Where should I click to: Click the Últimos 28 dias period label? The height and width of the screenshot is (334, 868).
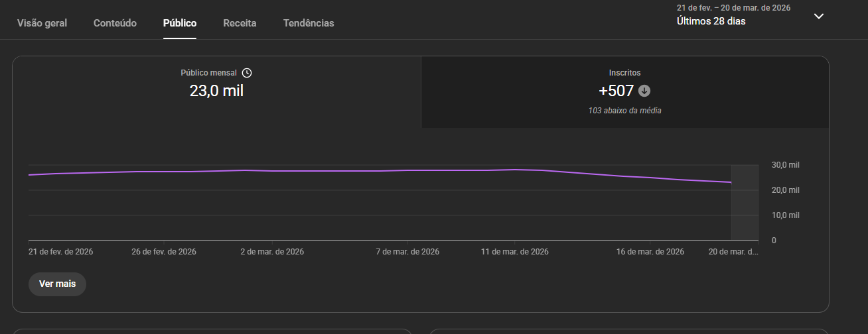[711, 21]
